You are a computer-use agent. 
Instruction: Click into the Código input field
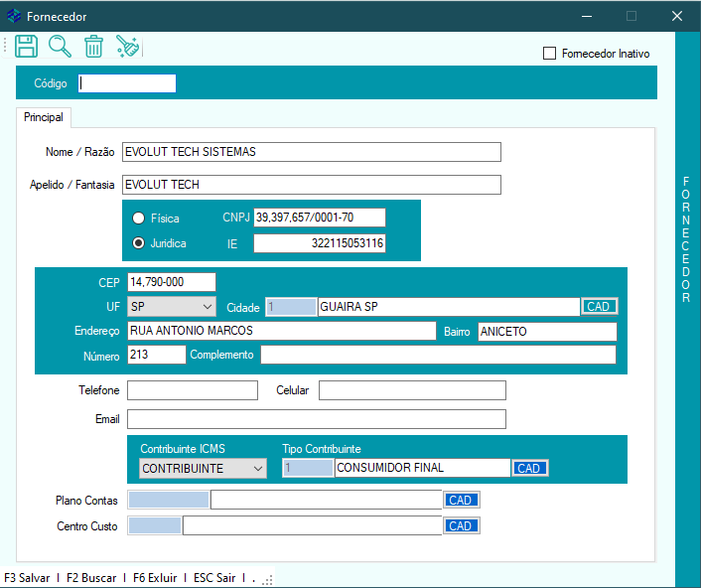[x=127, y=83]
